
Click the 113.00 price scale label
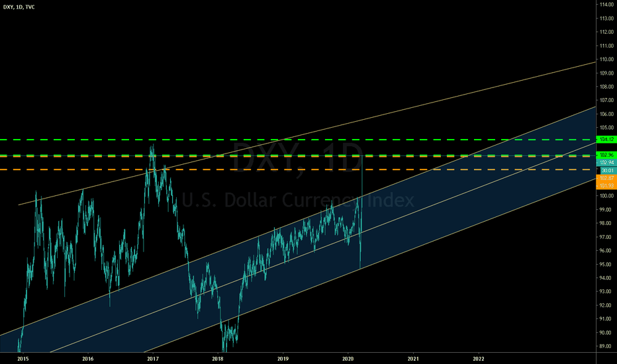(x=606, y=19)
